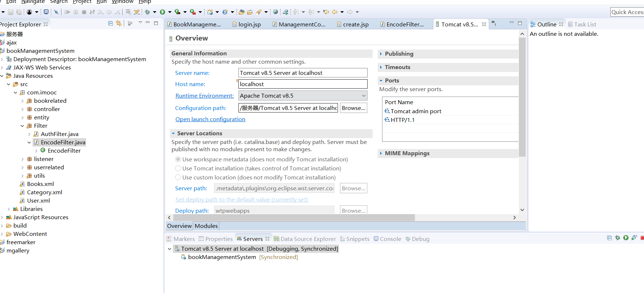Toggle Link with Editor in Project Explorer
The height and width of the screenshot is (293, 644).
click(x=119, y=24)
